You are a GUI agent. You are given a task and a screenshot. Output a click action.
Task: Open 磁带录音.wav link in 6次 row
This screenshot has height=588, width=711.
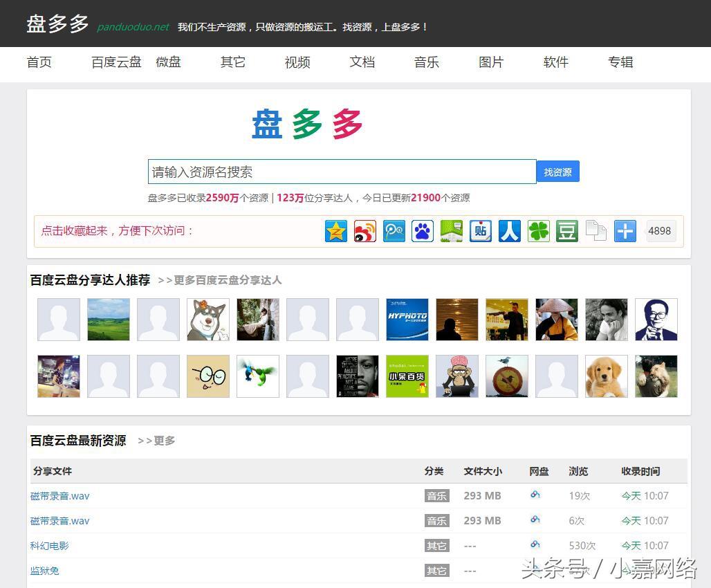(x=60, y=521)
